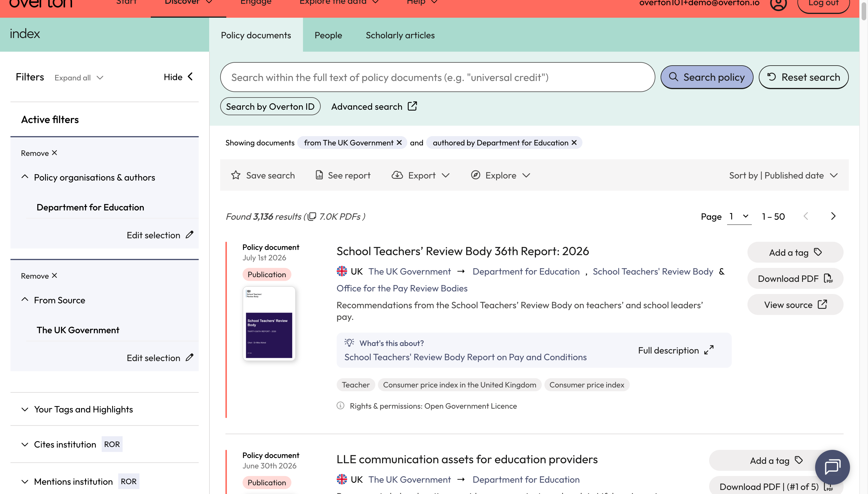
Task: Remove the 'from The UK Government' filter chip
Action: tap(399, 143)
